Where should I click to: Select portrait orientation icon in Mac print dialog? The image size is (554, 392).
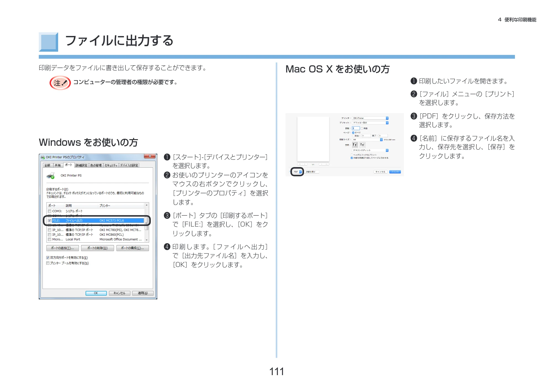(x=355, y=145)
